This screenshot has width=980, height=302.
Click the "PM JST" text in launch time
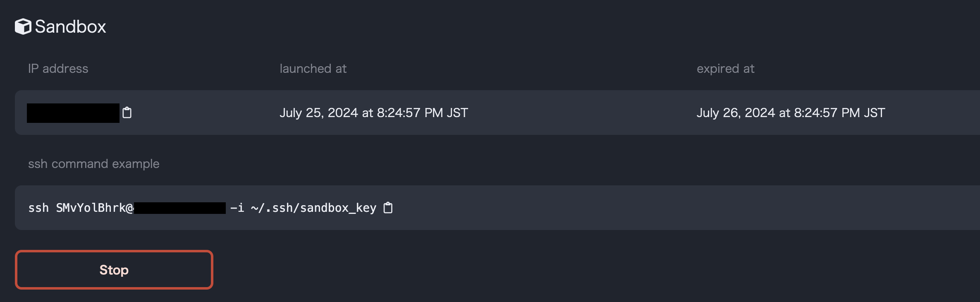tap(446, 113)
